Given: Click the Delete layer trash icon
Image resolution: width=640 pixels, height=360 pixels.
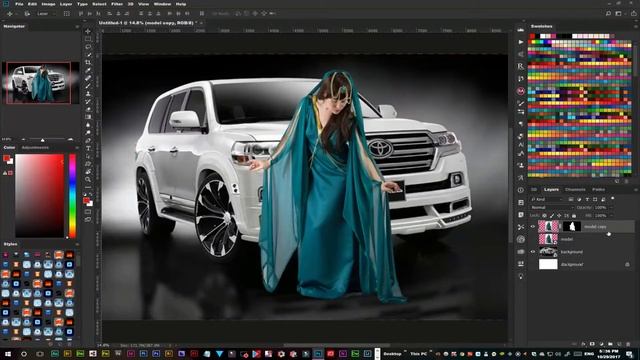Looking at the screenshot, I should click(628, 344).
